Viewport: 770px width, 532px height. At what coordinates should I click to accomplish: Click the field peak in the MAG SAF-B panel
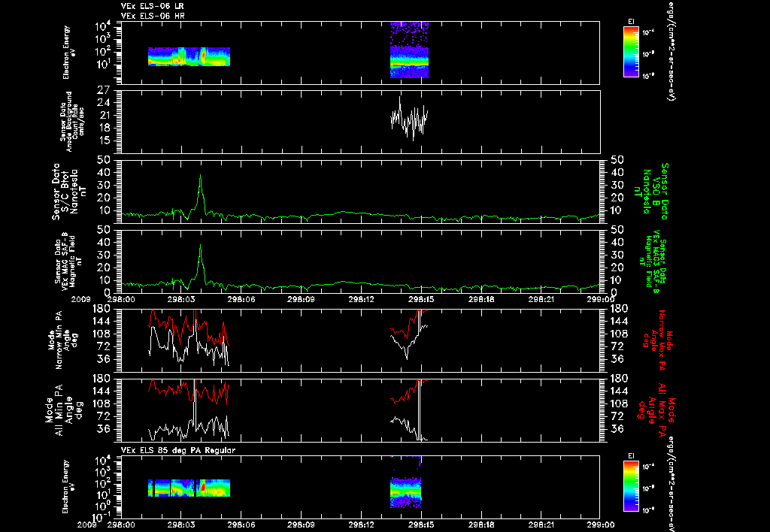coord(200,246)
